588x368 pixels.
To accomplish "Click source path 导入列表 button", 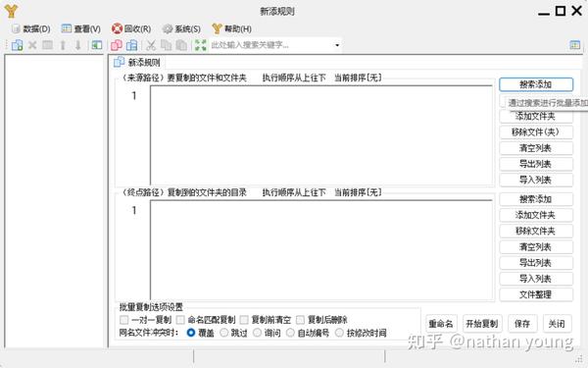I will pyautogui.click(x=536, y=181).
